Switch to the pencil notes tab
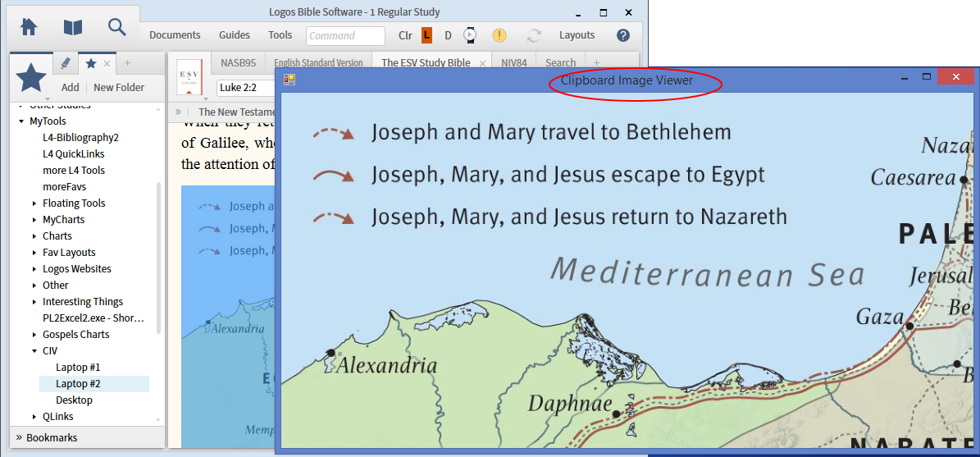980x457 pixels. coord(66,63)
